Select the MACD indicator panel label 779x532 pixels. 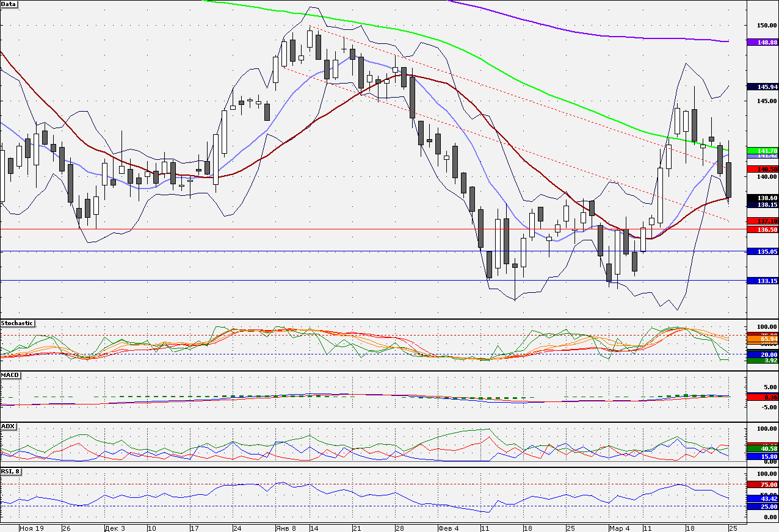[9, 374]
